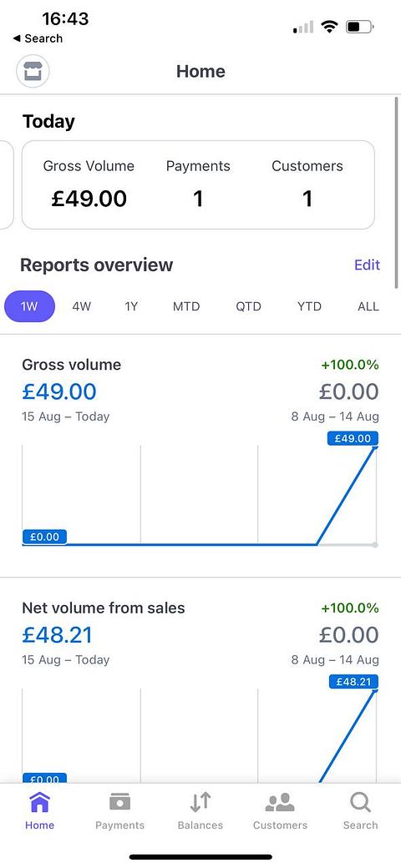Tap the Home tab icon
The image size is (401, 868).
(x=40, y=801)
